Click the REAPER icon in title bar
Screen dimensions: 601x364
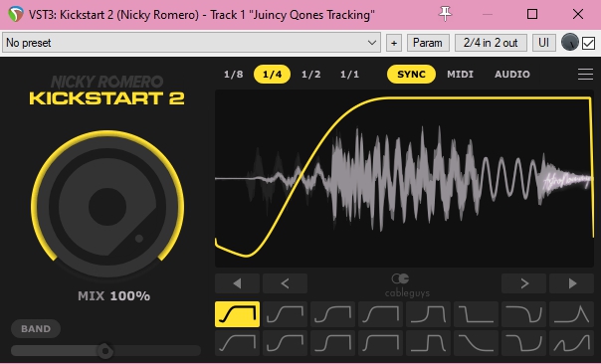coord(16,15)
